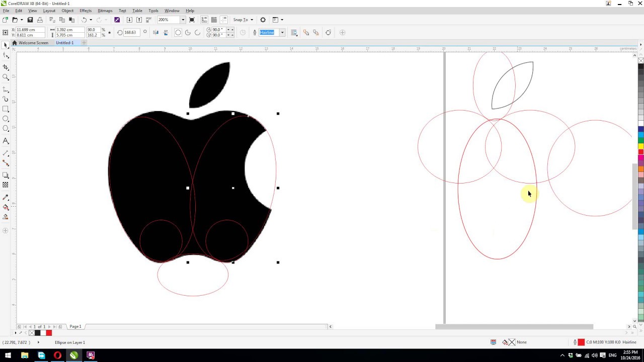Viewport: 644px width, 362px height.
Task: Expand the palette flyout arrow below canvas
Action: pyautogui.click(x=15, y=333)
